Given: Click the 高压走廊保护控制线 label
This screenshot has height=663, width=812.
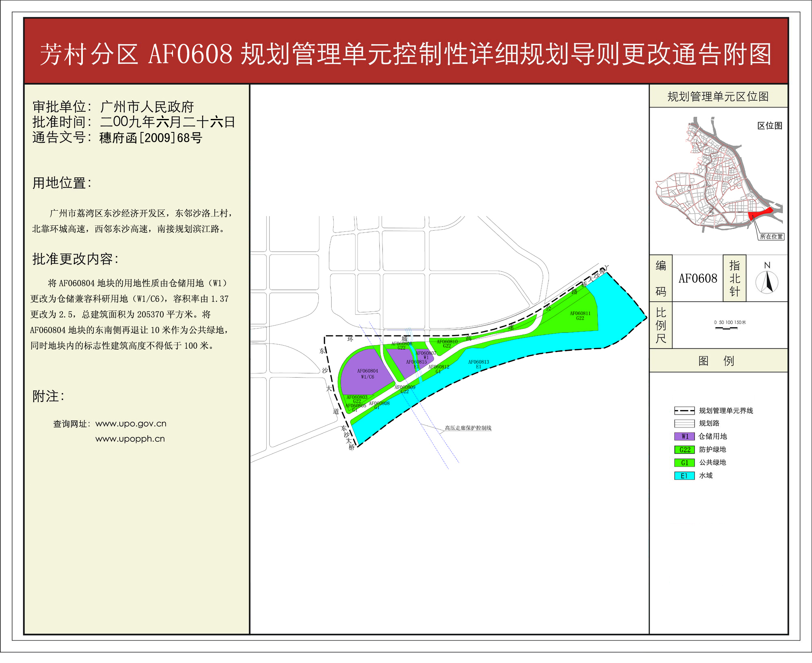Looking at the screenshot, I should 468,428.
